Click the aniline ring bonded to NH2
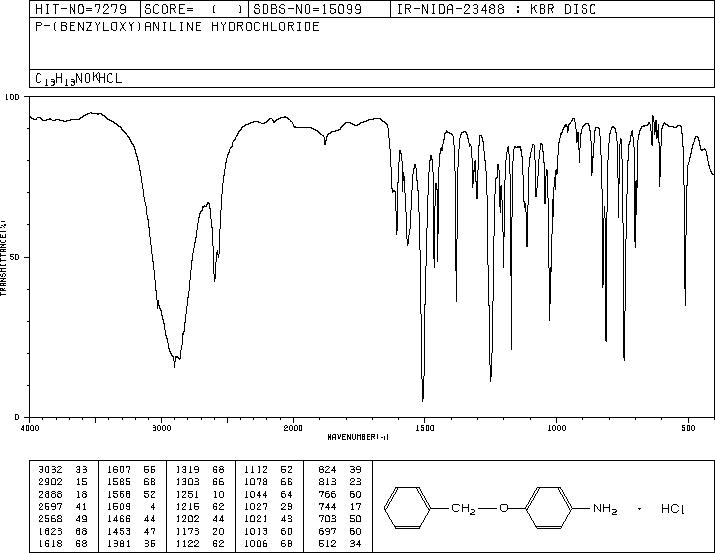 549,508
